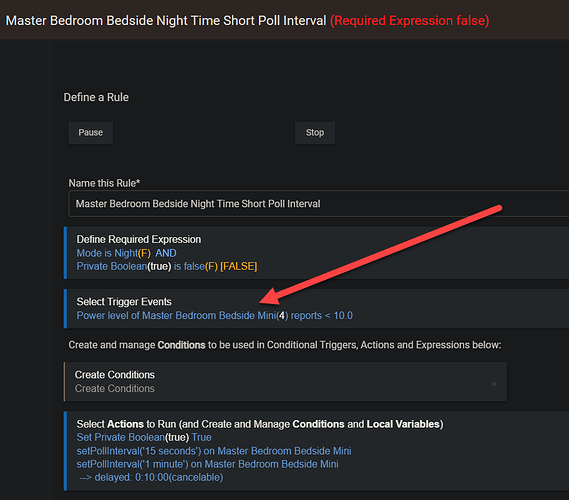The height and width of the screenshot is (500, 569).
Task: Click the gray Create Conditions subtitle
Action: pyautogui.click(x=115, y=389)
